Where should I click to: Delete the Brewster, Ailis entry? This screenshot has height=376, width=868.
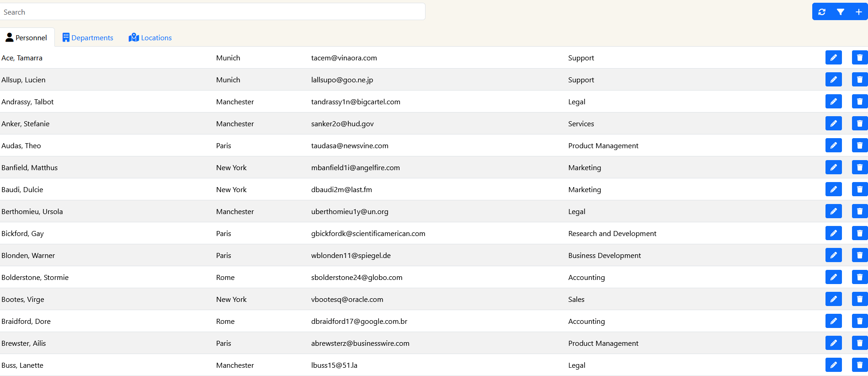tap(859, 343)
